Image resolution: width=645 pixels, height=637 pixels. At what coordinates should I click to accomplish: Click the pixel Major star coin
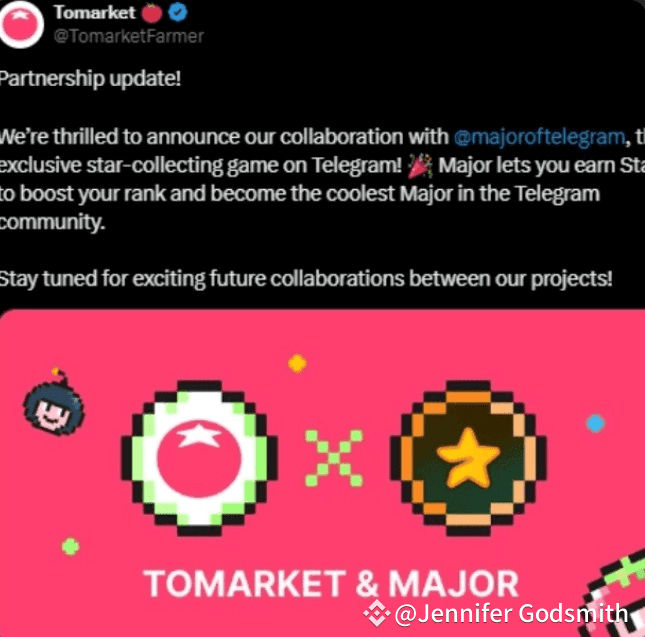[x=469, y=458]
